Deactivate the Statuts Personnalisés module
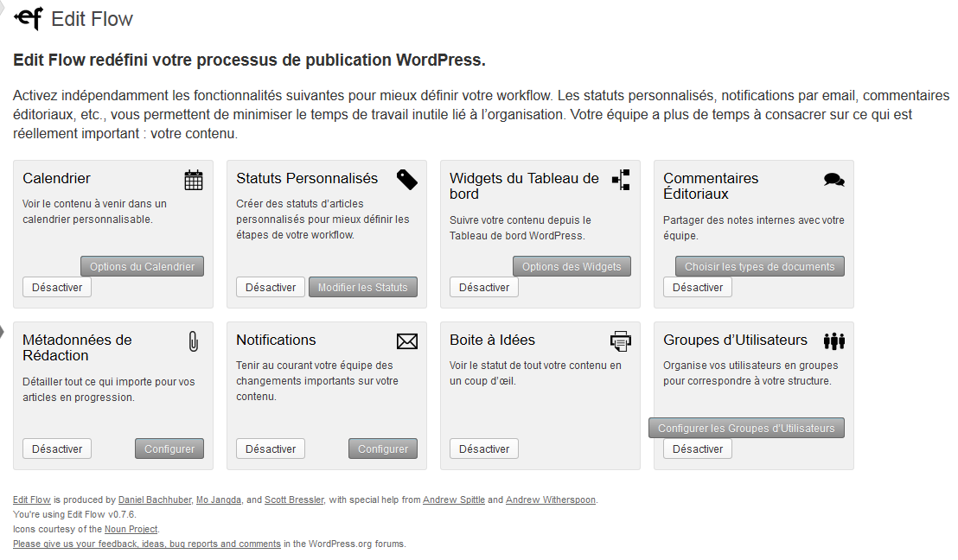 (271, 287)
